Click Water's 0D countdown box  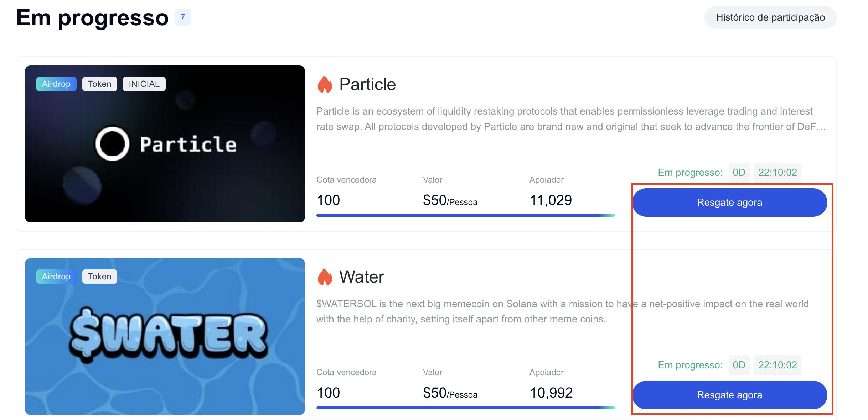739,365
